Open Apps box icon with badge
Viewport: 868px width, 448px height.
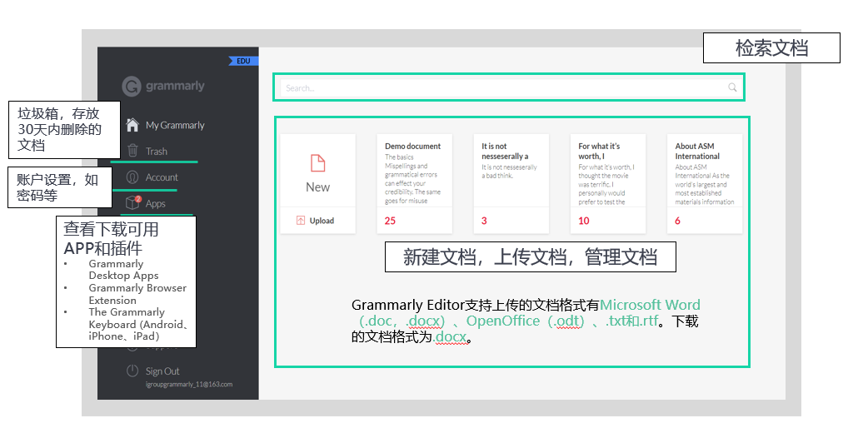tap(132, 202)
